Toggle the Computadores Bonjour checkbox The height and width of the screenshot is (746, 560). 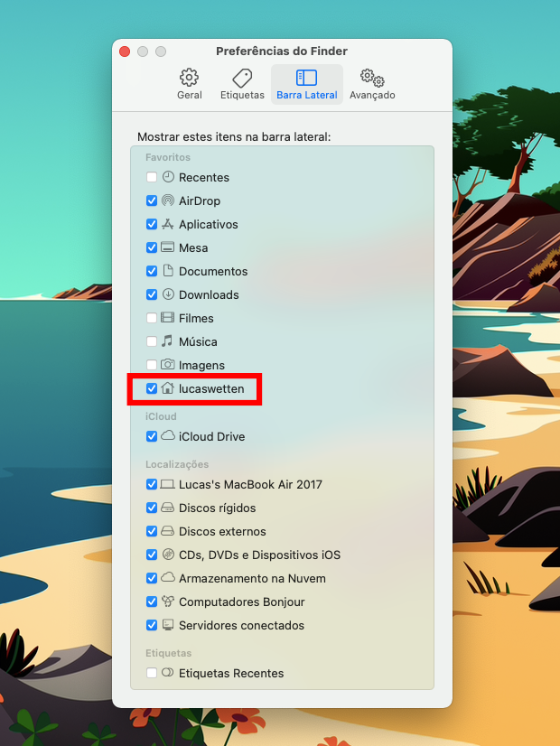click(x=152, y=601)
